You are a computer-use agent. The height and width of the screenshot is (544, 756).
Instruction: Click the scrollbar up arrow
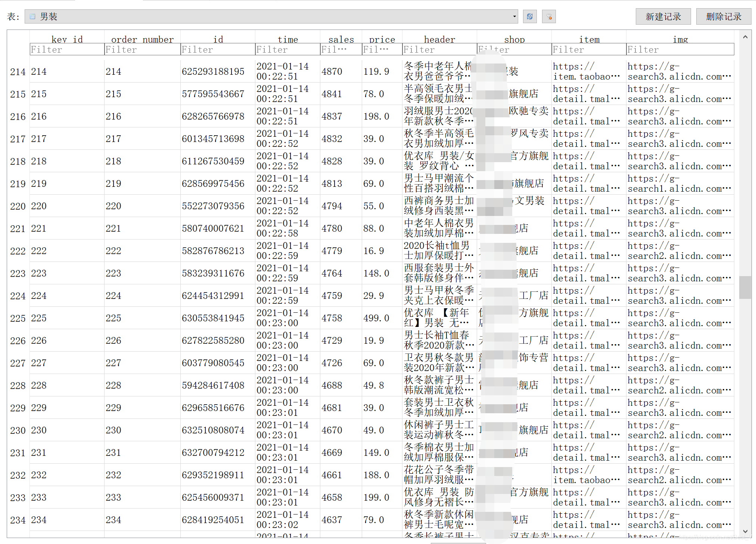click(x=745, y=37)
